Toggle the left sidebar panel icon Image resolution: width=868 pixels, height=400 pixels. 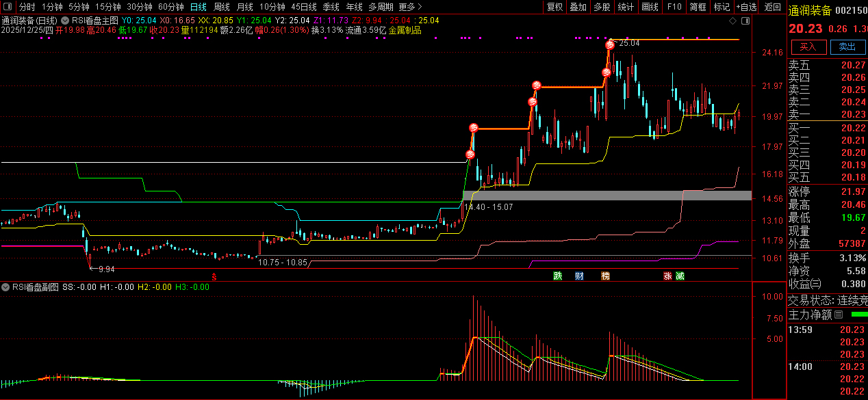pos(8,7)
